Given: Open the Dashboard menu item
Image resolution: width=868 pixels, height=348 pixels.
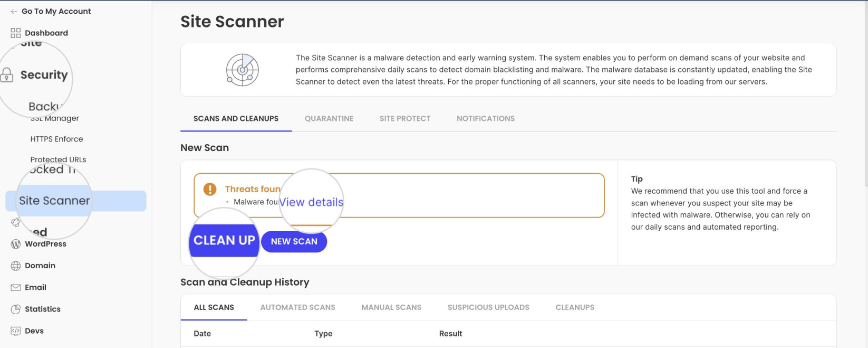Looking at the screenshot, I should point(46,33).
